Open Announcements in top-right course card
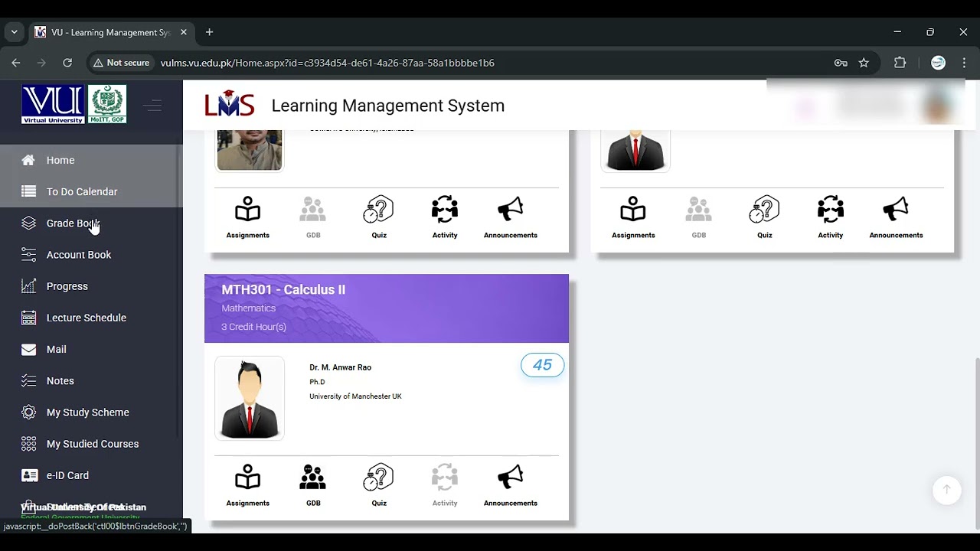980x551 pixels. pos(896,217)
